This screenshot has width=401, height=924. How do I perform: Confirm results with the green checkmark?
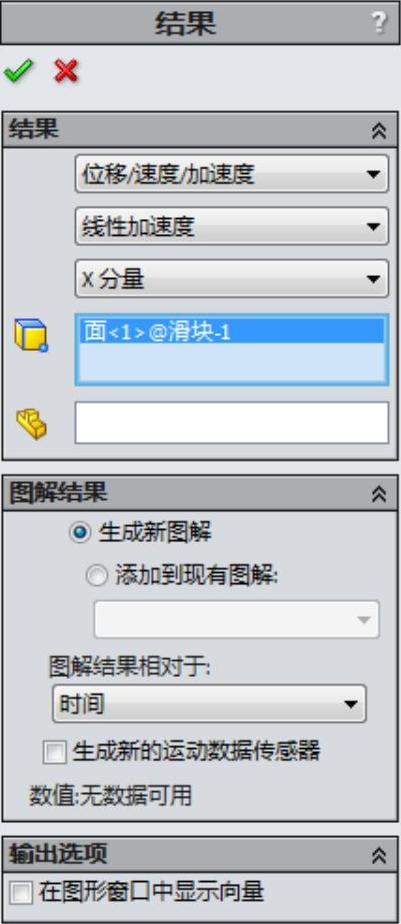pos(18,72)
